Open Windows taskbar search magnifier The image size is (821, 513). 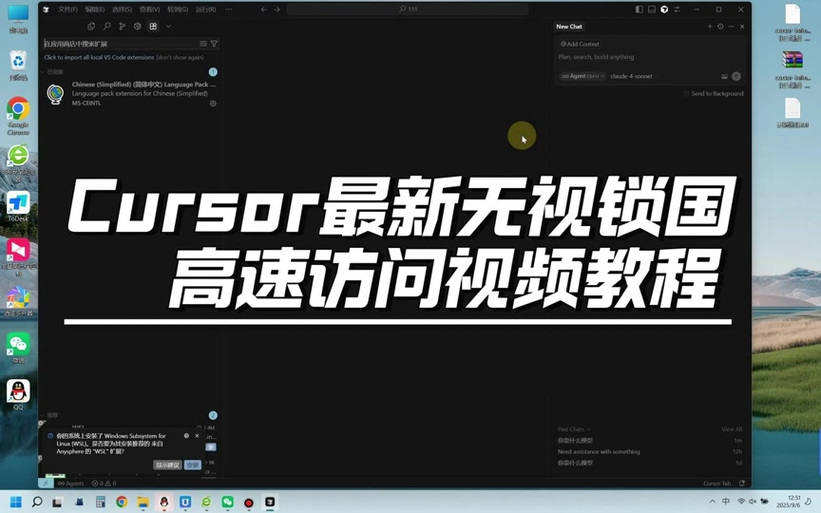pyautogui.click(x=37, y=503)
